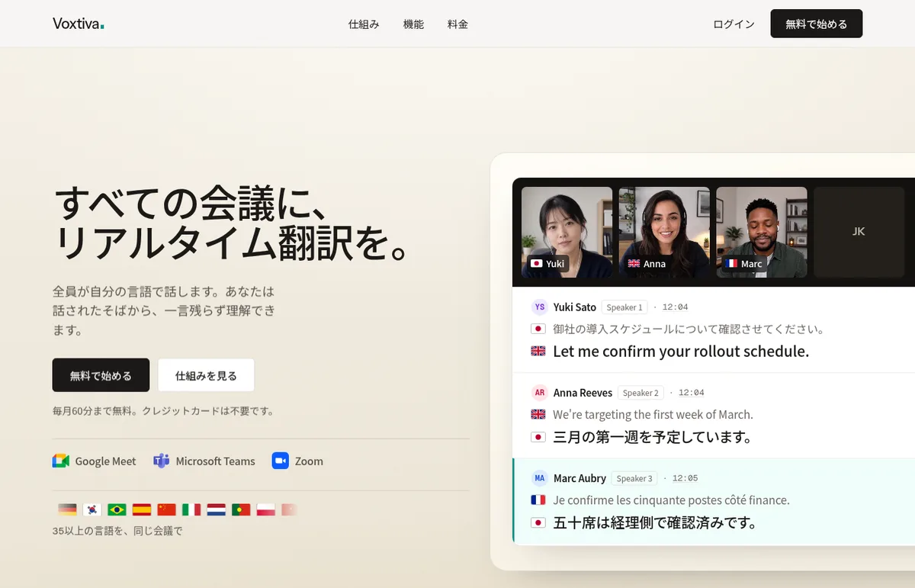Screen dimensions: 915x588
Task: Click the YS avatar beside Yuki Sato
Action: [x=540, y=307]
